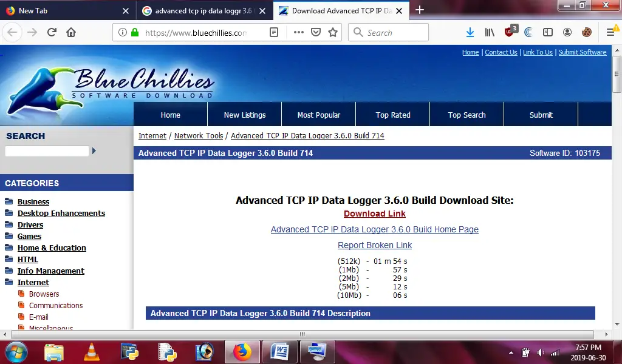Go back using Firefox back arrow

pyautogui.click(x=12, y=32)
